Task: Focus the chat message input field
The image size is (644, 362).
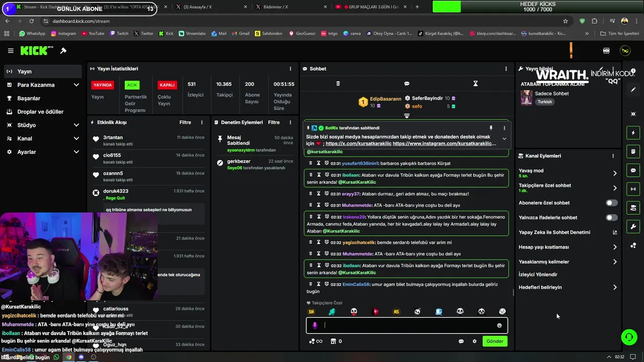Action: pyautogui.click(x=407, y=325)
